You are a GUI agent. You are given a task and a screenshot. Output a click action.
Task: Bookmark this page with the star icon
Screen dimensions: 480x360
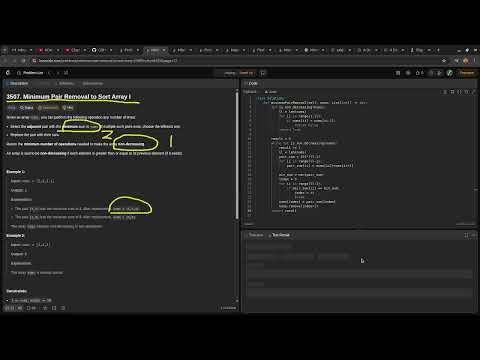tap(444, 61)
